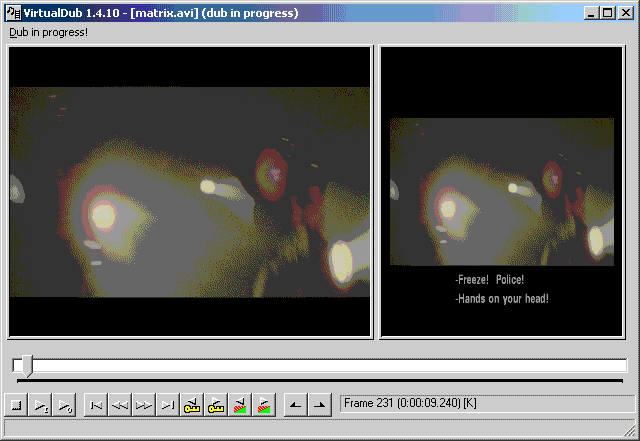Go to the next keyframe

[x=216, y=405]
